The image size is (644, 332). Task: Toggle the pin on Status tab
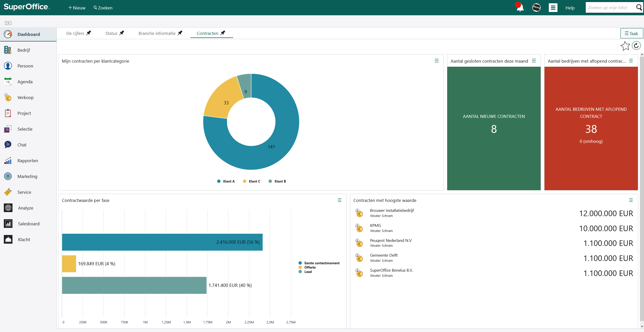pos(122,33)
